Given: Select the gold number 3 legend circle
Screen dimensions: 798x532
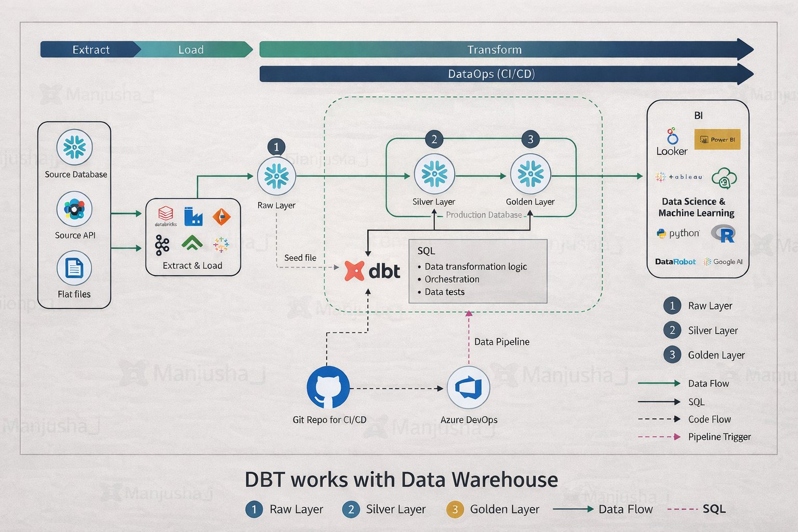Looking at the screenshot, I should (x=455, y=509).
